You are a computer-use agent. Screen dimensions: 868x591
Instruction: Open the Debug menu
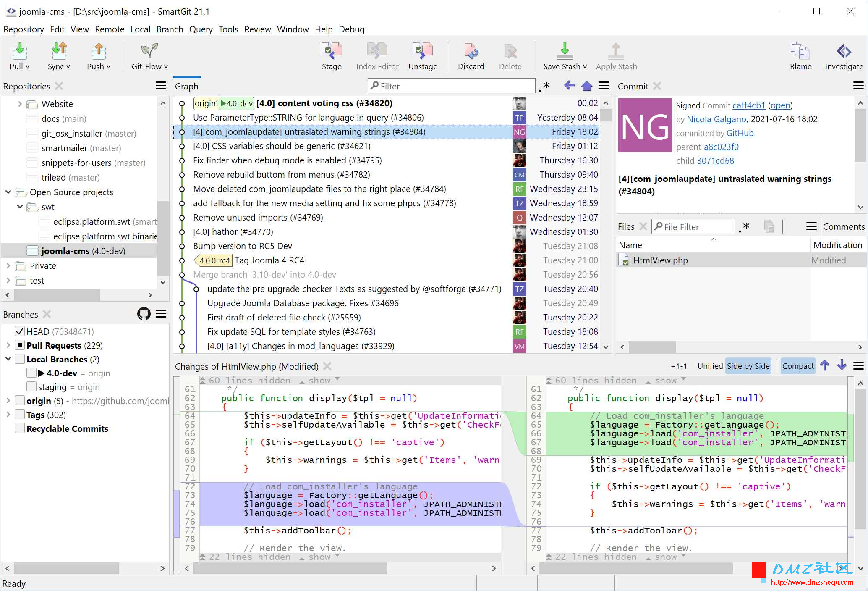click(351, 29)
